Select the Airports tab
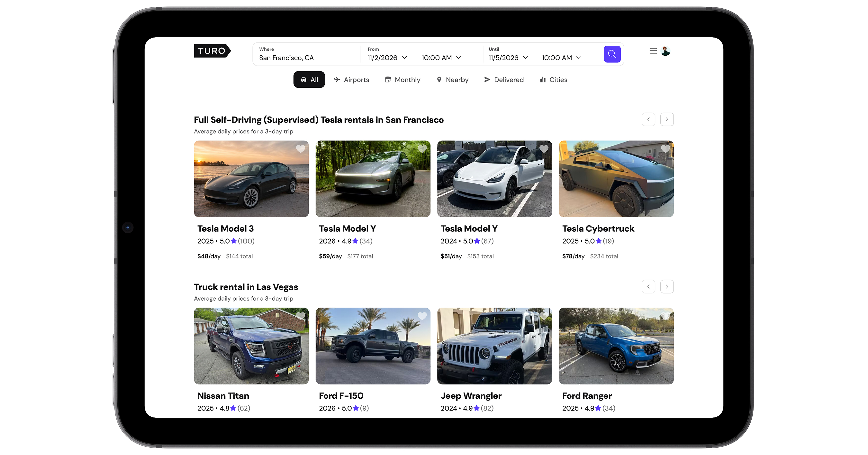This screenshot has height=455, width=868. pyautogui.click(x=351, y=79)
